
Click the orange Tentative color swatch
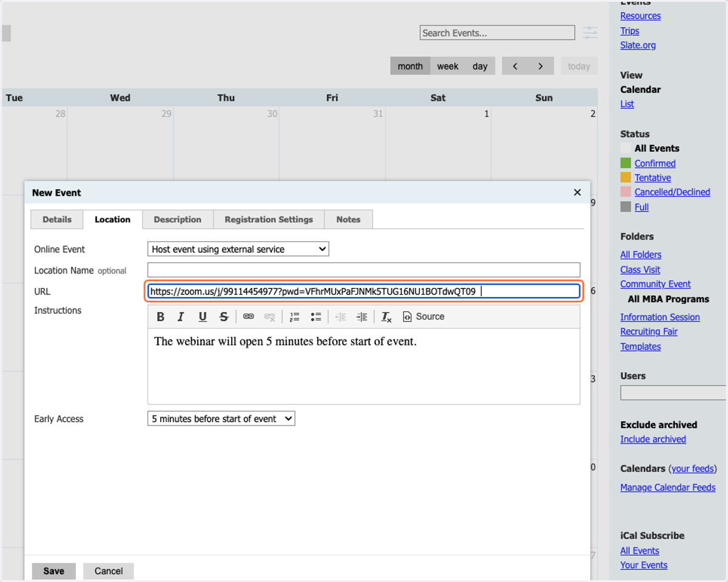(625, 178)
